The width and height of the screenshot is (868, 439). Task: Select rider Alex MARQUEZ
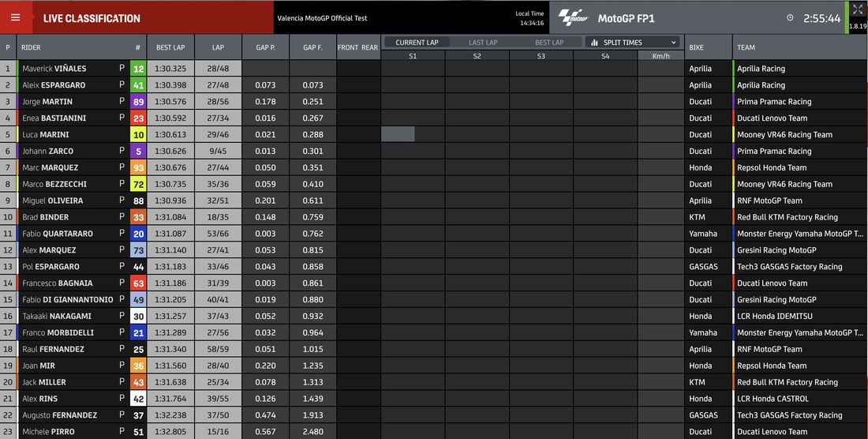click(49, 250)
